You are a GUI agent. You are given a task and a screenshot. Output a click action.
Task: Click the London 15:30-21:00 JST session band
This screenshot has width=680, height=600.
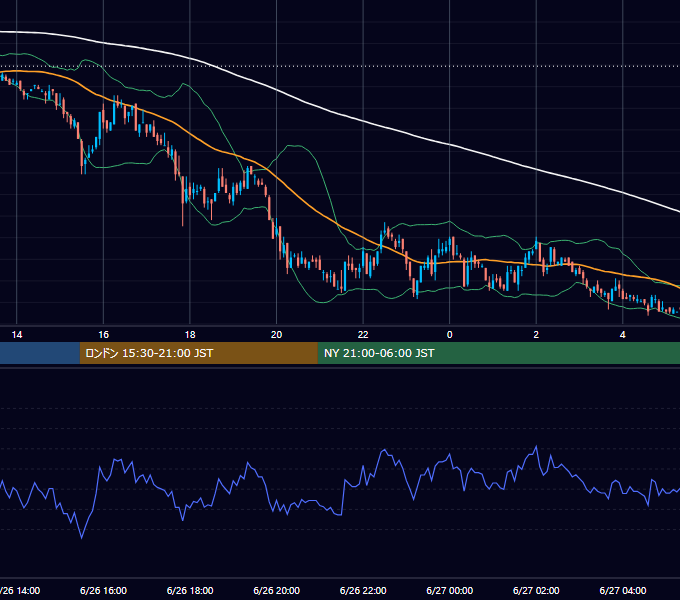[199, 353]
